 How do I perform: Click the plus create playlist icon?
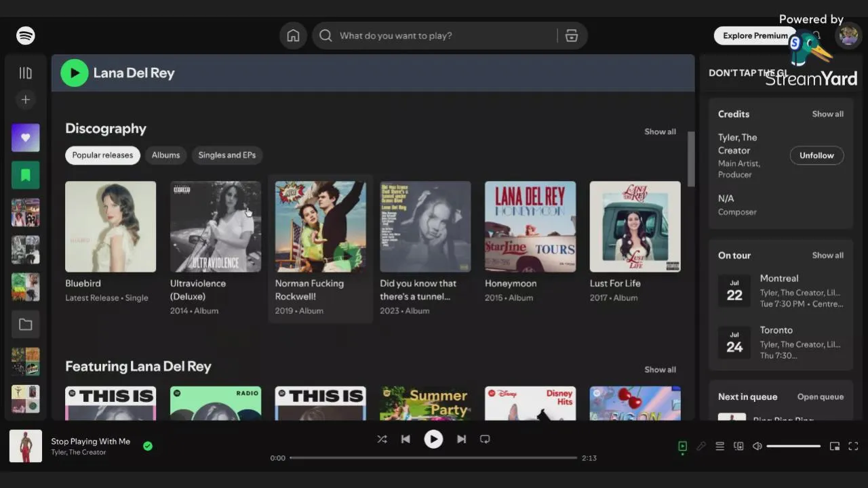click(26, 100)
